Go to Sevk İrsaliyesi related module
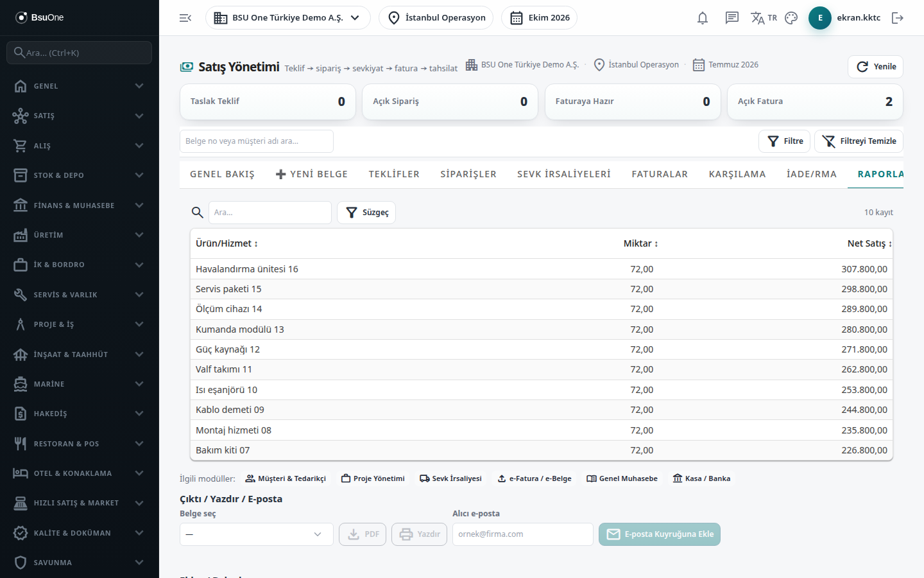The height and width of the screenshot is (578, 924). click(450, 478)
